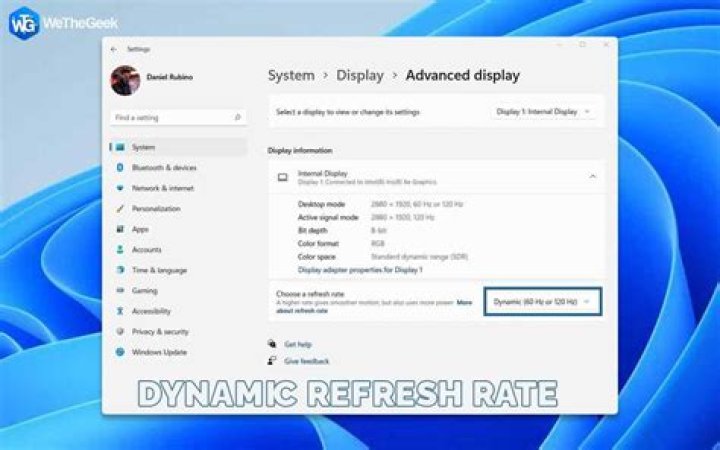This screenshot has height=450, width=720.
Task: Click the Privacy & security shield icon
Action: 120,331
